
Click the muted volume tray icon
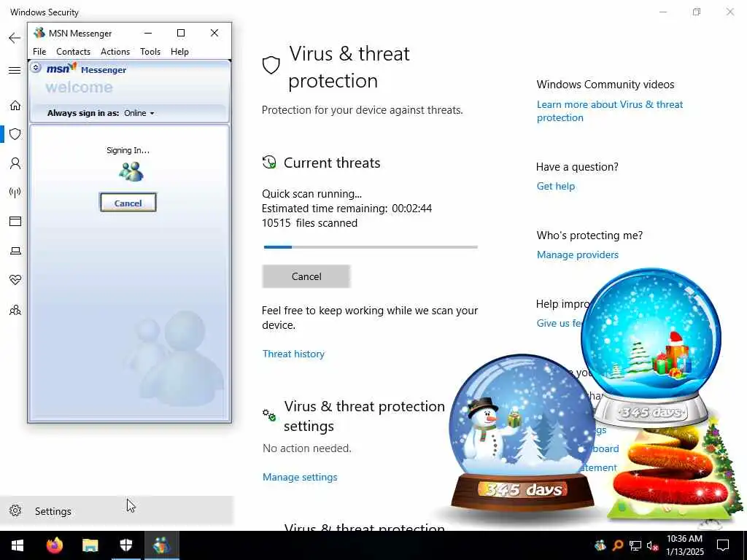(653, 545)
